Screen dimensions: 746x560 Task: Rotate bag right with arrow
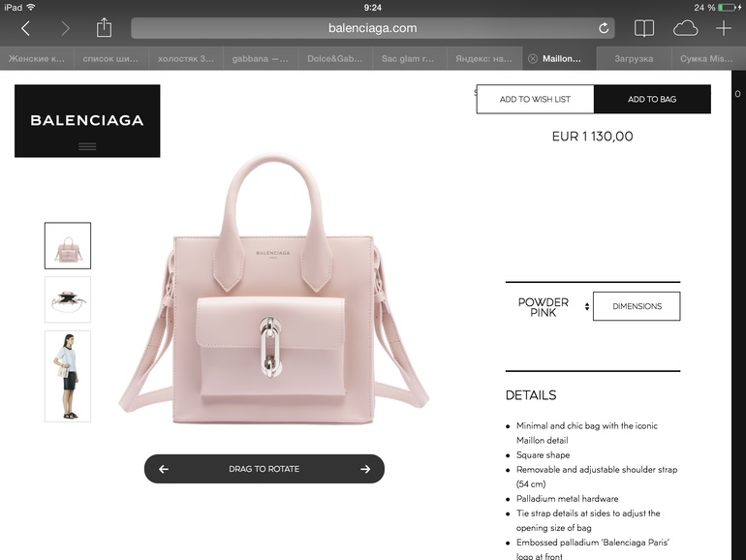click(x=365, y=469)
